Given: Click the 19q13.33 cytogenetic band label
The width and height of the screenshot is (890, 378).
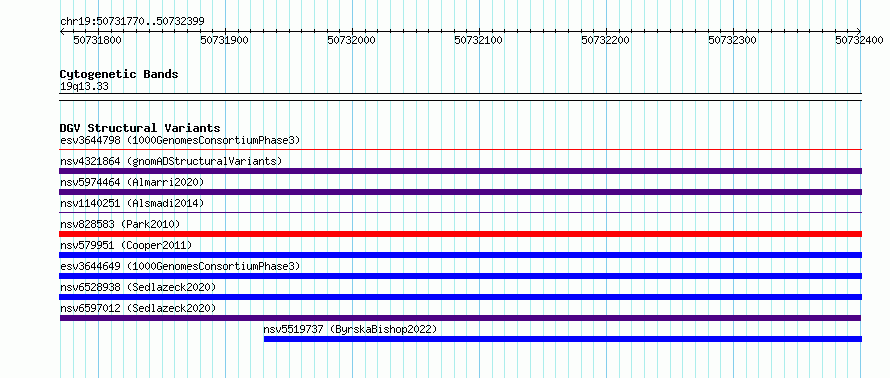Looking at the screenshot, I should coord(84,87).
